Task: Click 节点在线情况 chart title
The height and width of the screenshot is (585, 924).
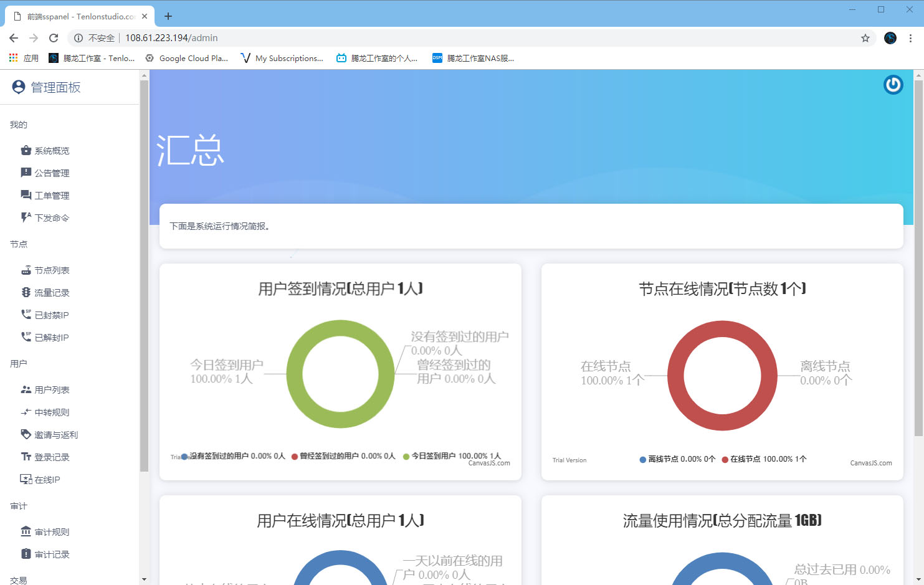Action: coord(723,288)
